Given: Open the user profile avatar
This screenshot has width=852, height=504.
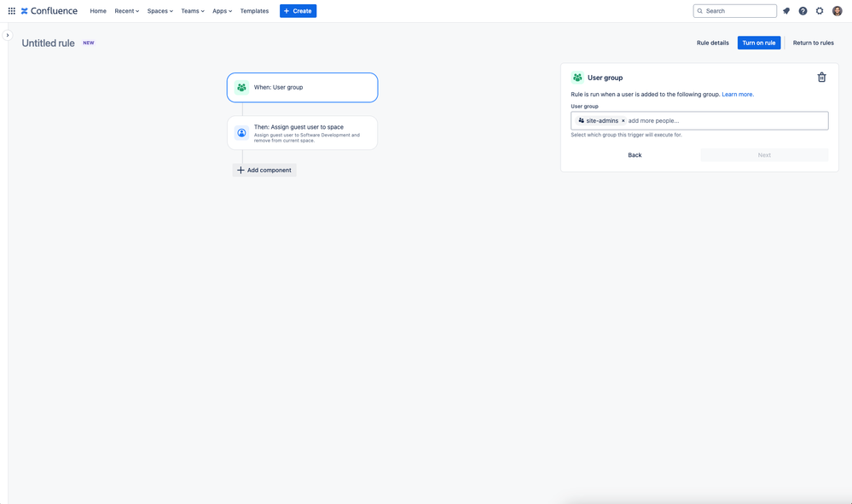Looking at the screenshot, I should [x=838, y=11].
